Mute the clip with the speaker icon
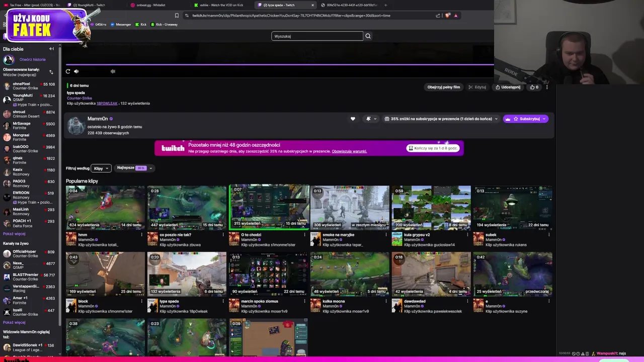 76,71
